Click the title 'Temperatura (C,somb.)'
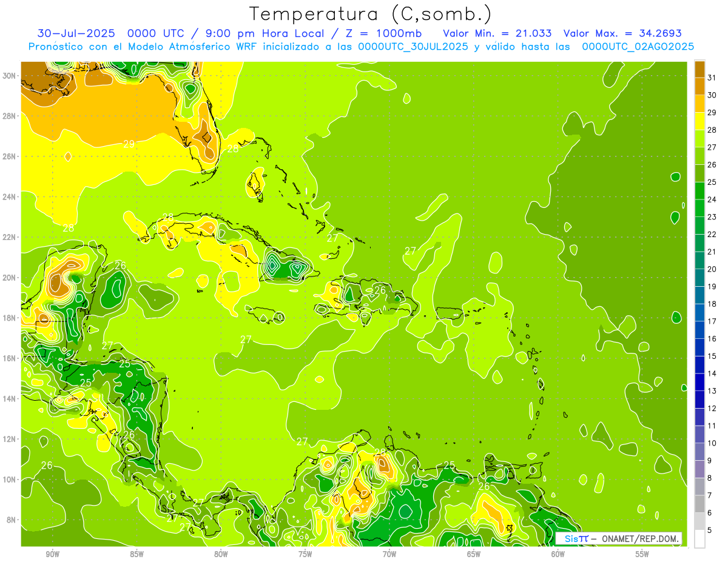 pos(370,14)
